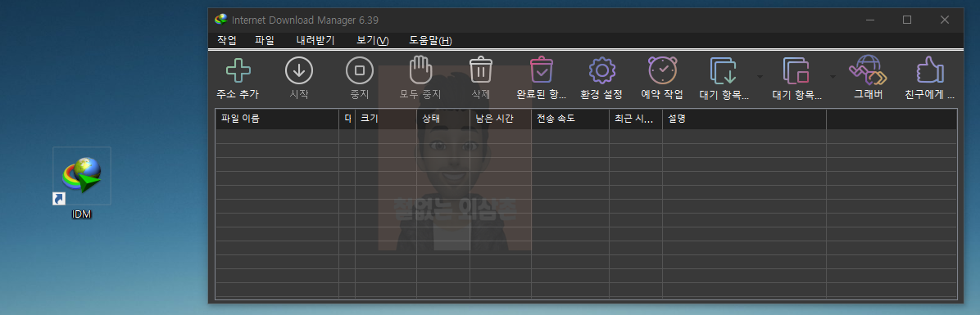Click the narrow queue column header

tap(347, 119)
